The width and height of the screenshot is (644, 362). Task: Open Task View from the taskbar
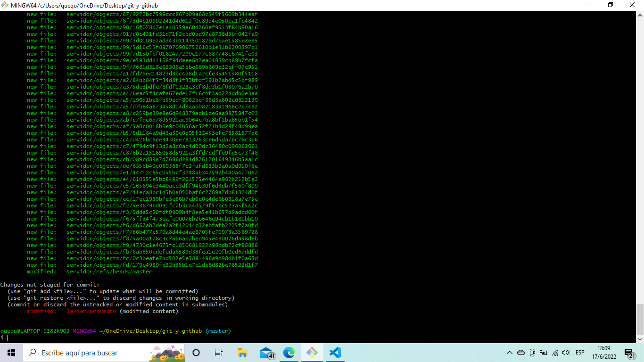(219, 353)
